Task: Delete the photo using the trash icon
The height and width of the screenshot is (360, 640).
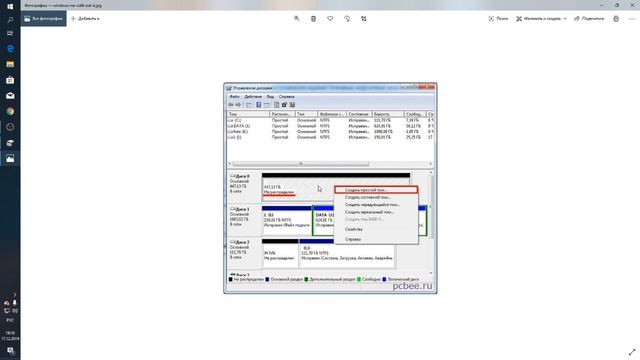Action: pyautogui.click(x=313, y=19)
